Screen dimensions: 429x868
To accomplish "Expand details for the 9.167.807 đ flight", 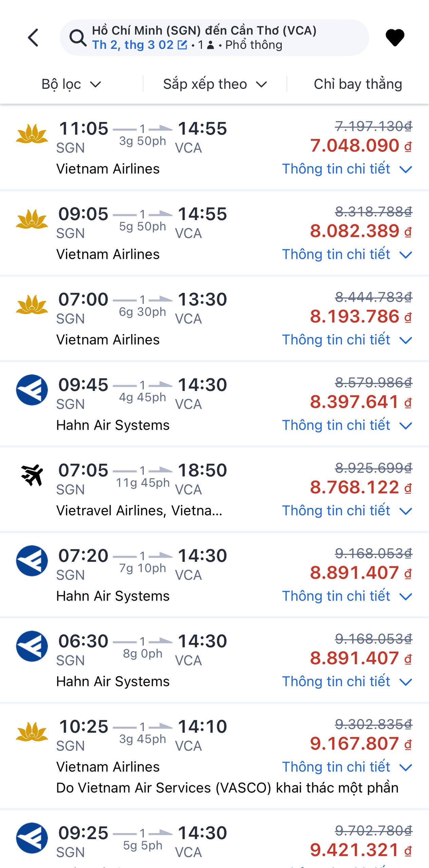I will [x=347, y=767].
